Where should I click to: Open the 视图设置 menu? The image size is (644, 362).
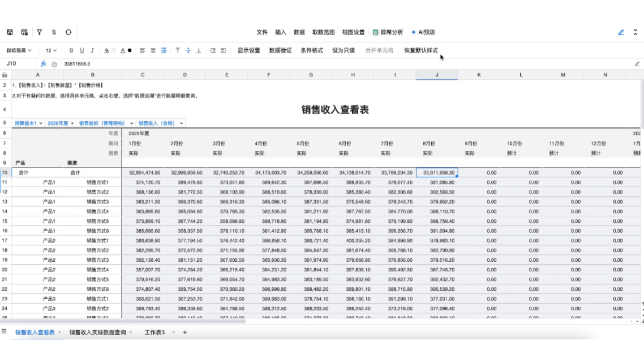(x=353, y=32)
